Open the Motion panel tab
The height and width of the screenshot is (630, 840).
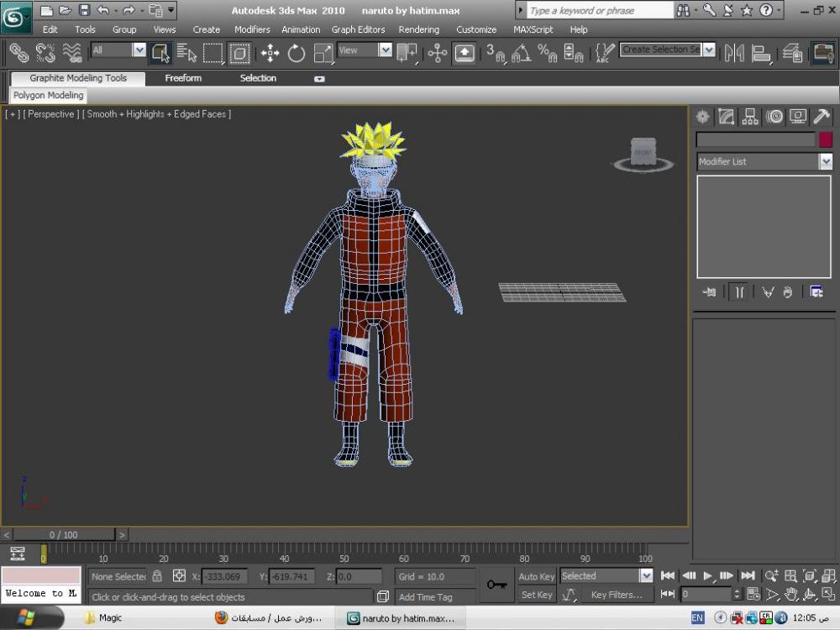(774, 116)
